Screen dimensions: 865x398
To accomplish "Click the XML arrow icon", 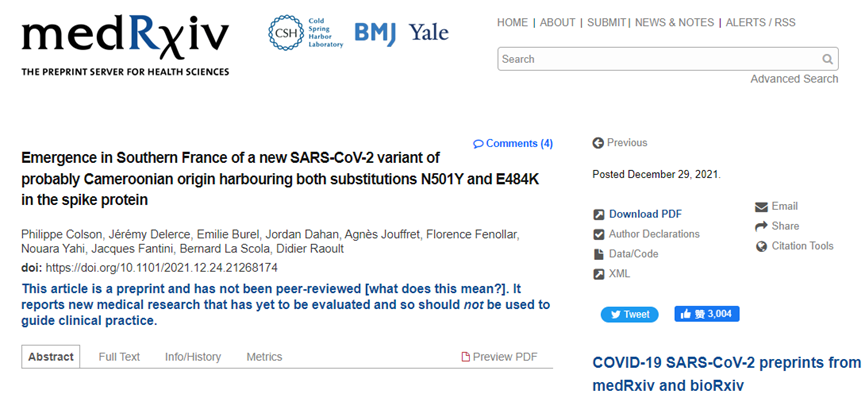I will pyautogui.click(x=599, y=274).
